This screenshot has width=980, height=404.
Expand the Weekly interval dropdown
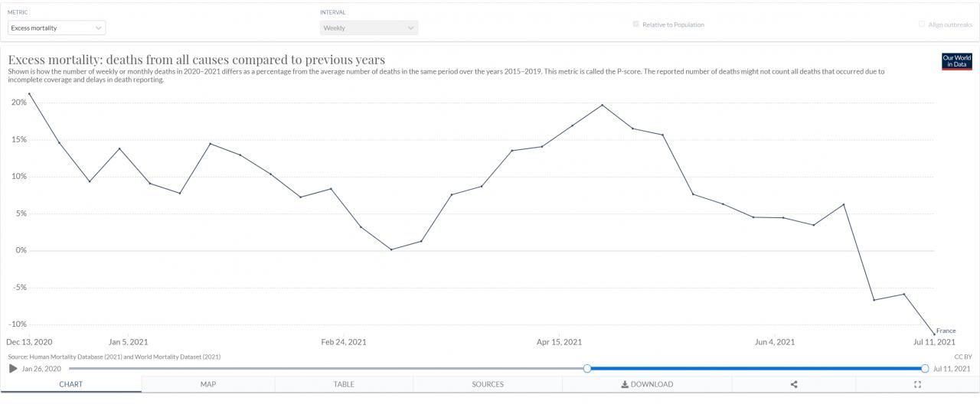click(x=369, y=28)
